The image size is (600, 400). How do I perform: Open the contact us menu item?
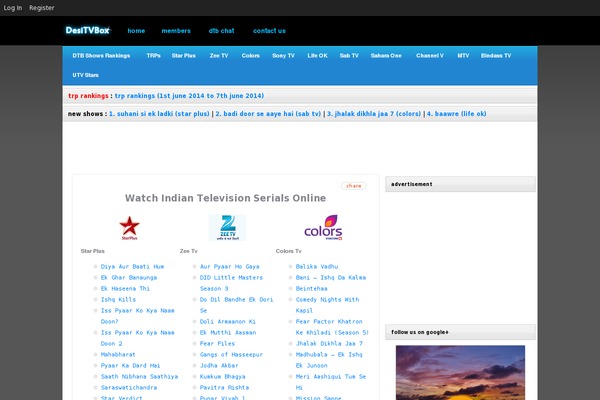[269, 31]
